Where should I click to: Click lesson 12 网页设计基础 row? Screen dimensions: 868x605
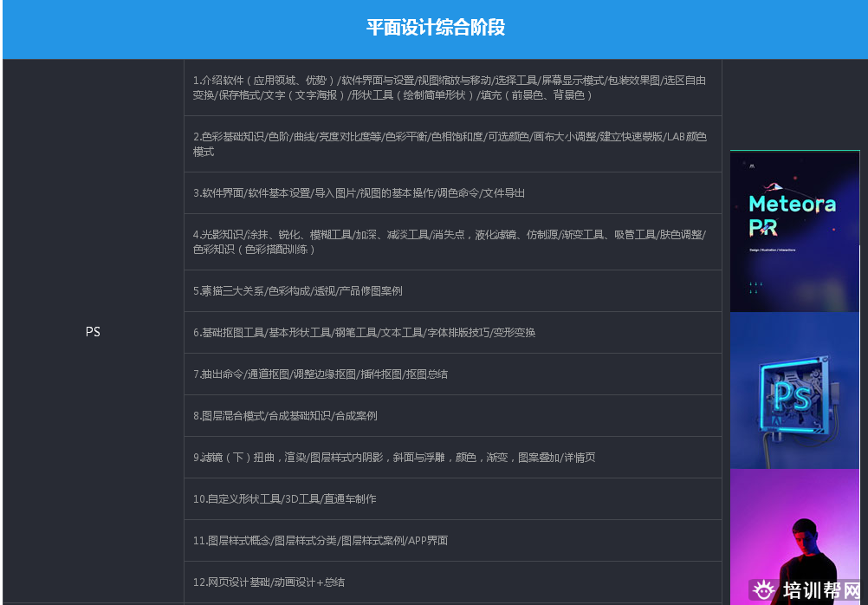[x=450, y=582]
